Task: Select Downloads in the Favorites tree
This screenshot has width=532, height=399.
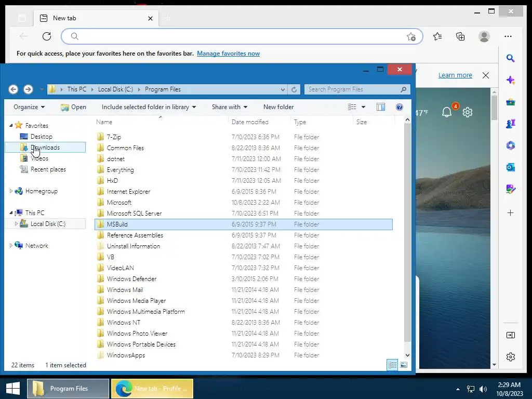Action: (x=46, y=147)
